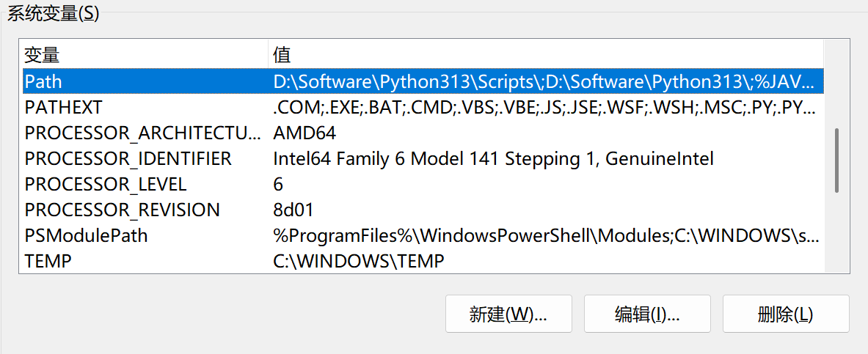Viewport: 868px width, 354px height.
Task: Click the 变量 column header
Action: 42,55
